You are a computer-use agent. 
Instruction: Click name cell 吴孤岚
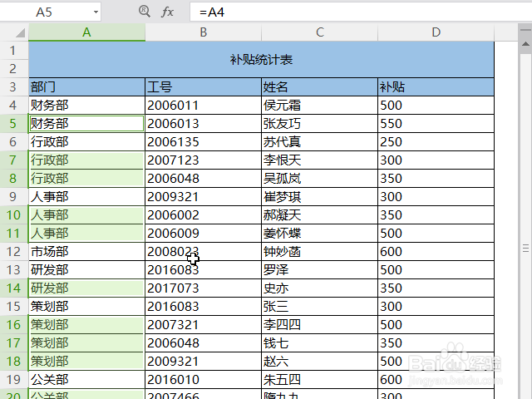(319, 179)
